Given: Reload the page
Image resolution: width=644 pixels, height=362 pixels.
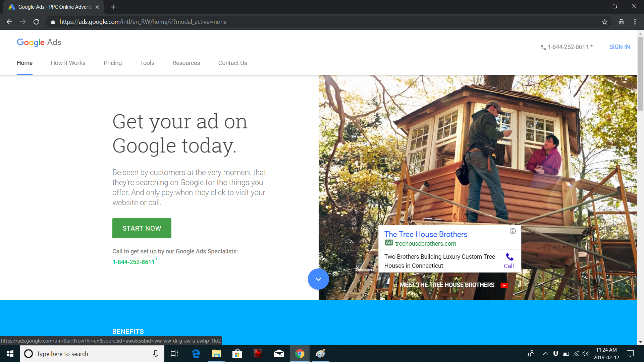Looking at the screenshot, I should (x=36, y=22).
